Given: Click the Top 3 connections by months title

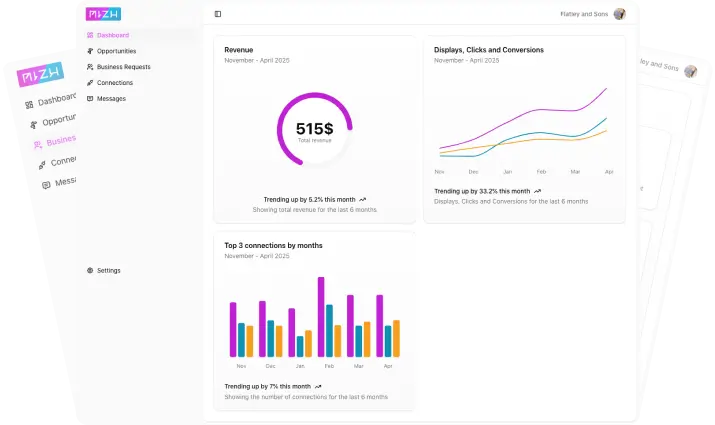Looking at the screenshot, I should (273, 246).
